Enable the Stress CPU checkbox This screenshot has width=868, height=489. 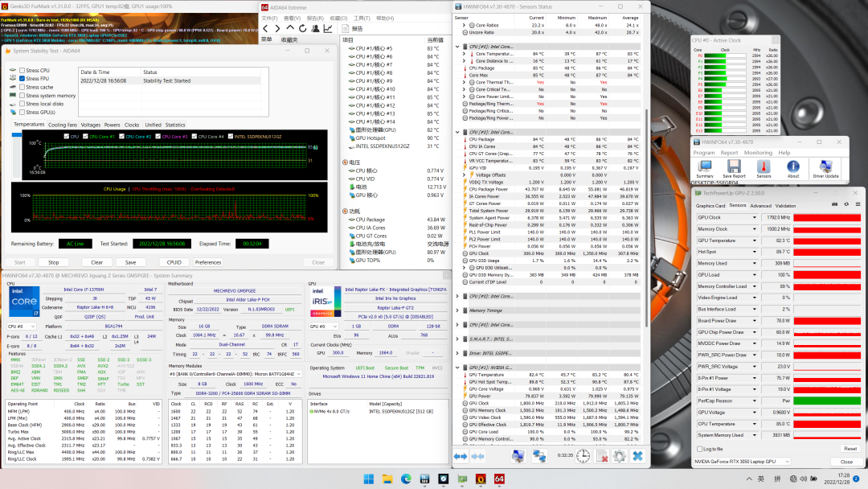coord(22,71)
